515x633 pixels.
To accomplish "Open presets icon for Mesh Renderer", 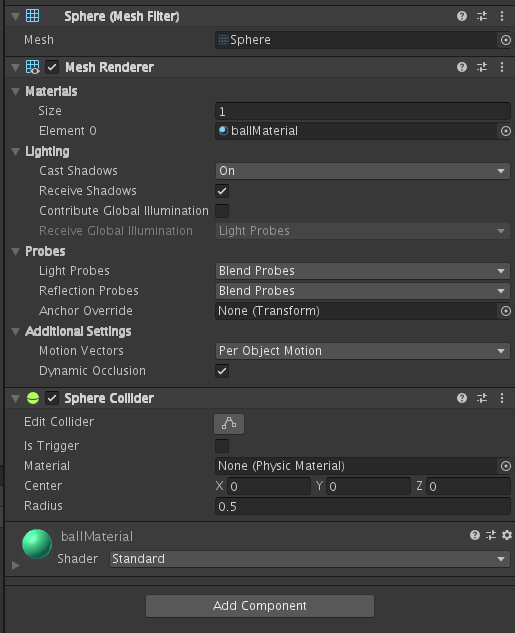I will click(482, 67).
